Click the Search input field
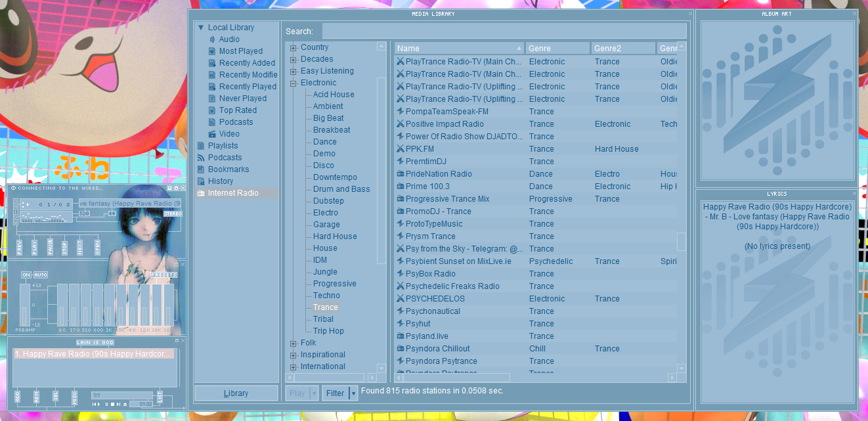Screen dimensions: 868x421 pyautogui.click(x=504, y=32)
